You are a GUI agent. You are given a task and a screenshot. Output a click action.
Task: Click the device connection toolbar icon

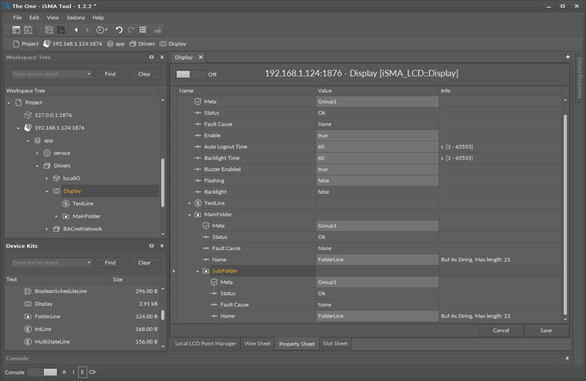tap(158, 30)
